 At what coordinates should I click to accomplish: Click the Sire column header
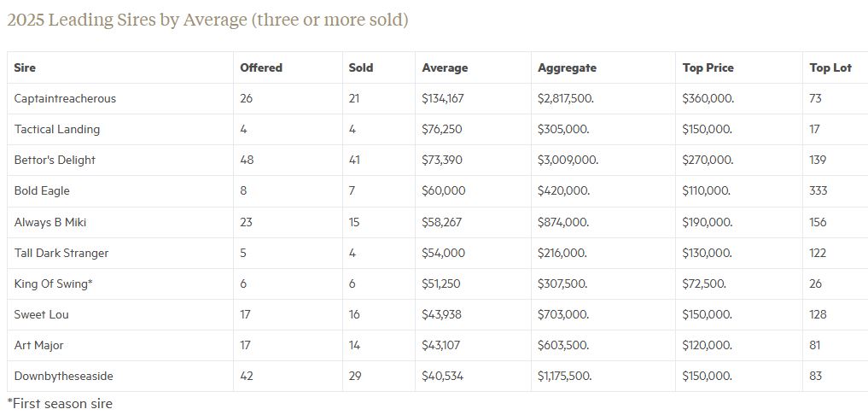point(25,67)
